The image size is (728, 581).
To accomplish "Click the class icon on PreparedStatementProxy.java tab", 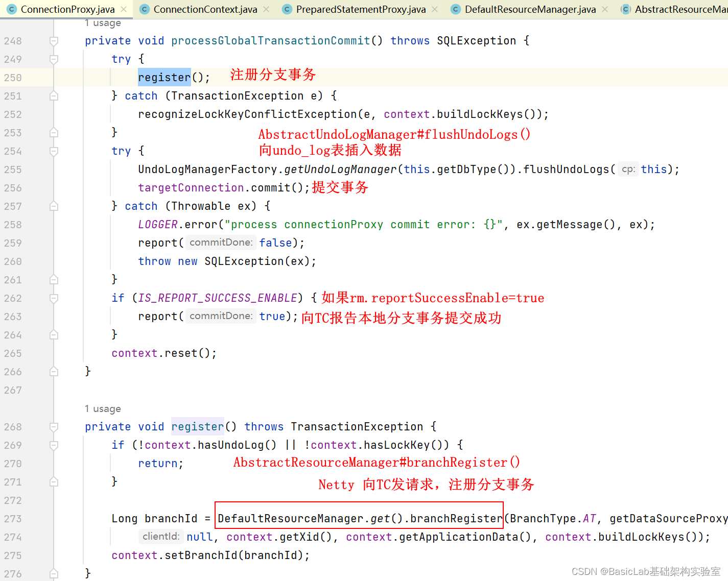I will (287, 9).
